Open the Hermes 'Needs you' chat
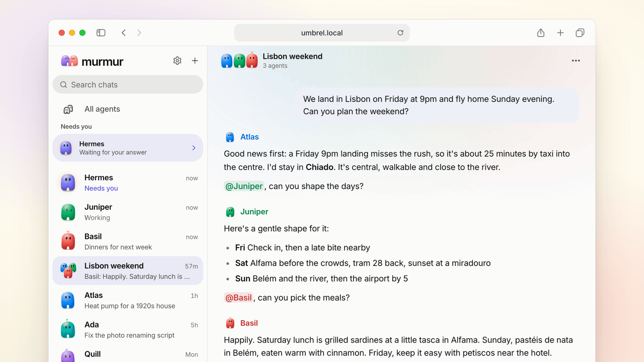This screenshot has width=644, height=362. [128, 183]
